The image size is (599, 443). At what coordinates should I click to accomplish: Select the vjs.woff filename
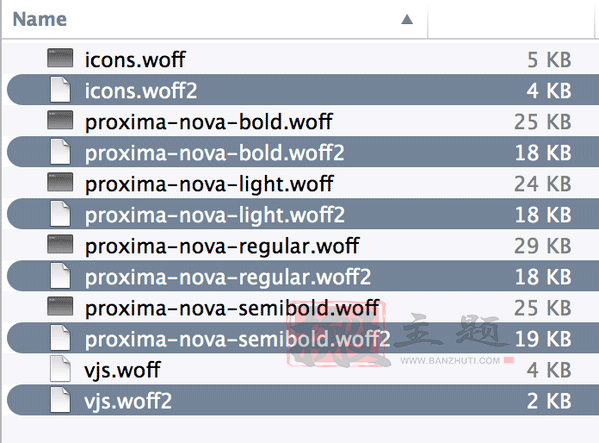click(x=122, y=370)
